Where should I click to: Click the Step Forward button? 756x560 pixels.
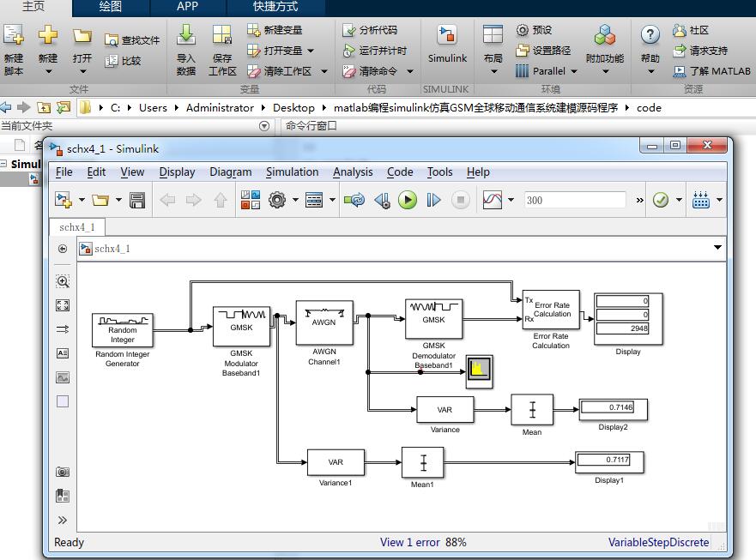point(433,200)
